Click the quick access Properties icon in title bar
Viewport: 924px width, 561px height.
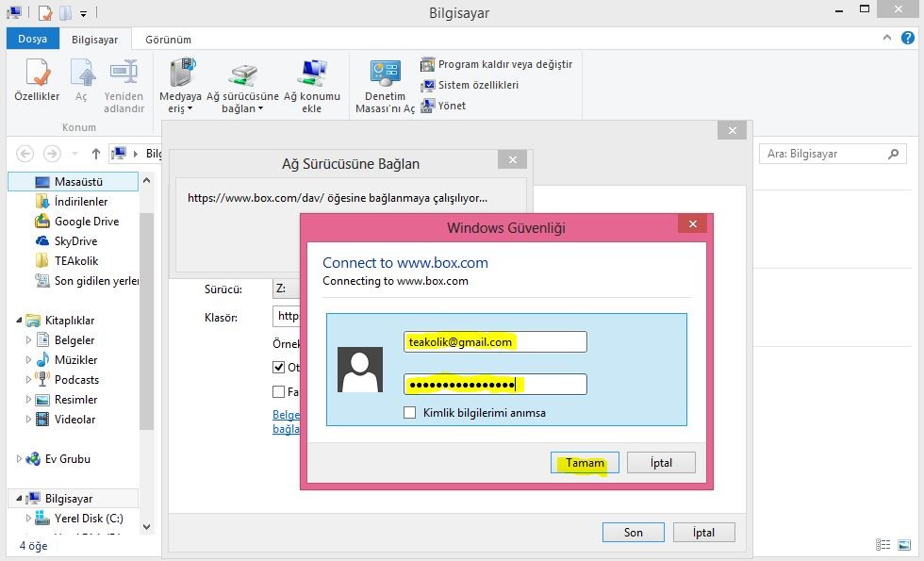click(x=45, y=12)
